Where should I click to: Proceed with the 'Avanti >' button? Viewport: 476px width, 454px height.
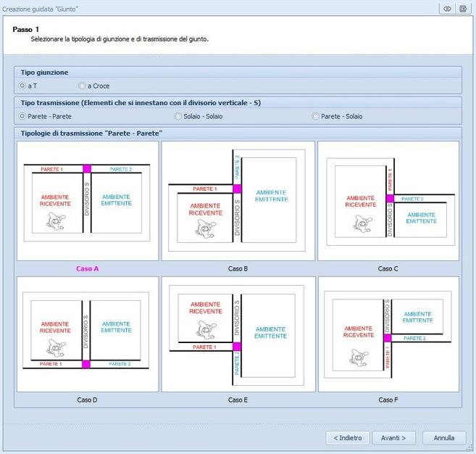coord(393,438)
